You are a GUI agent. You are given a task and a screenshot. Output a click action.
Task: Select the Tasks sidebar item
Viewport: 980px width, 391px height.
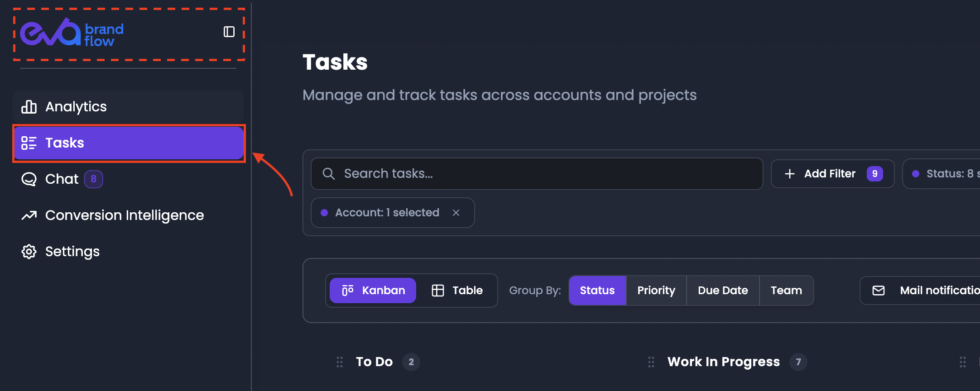128,143
